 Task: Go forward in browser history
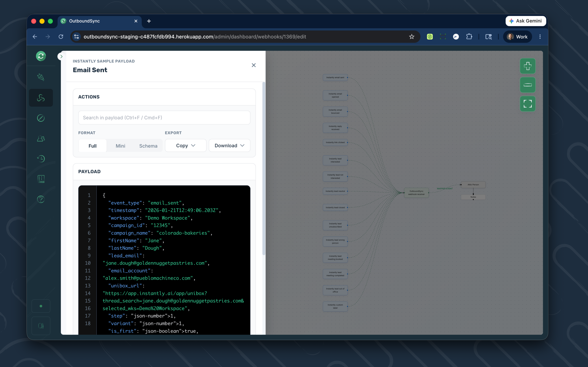tap(48, 37)
